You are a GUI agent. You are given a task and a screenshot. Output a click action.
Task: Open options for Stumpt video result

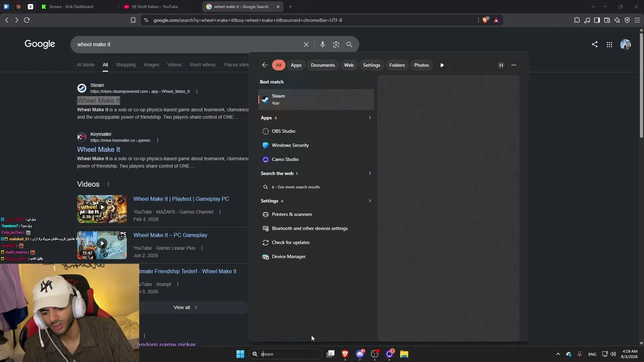coord(178,284)
